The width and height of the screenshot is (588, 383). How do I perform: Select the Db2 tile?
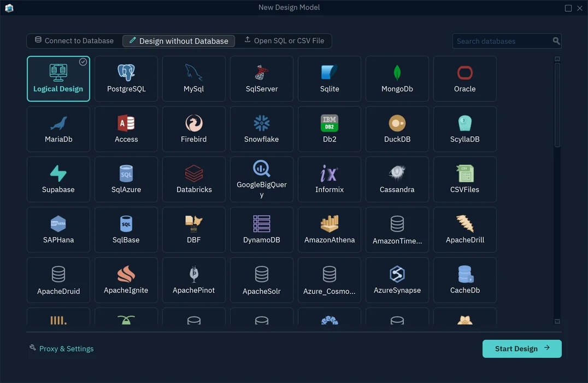point(330,129)
